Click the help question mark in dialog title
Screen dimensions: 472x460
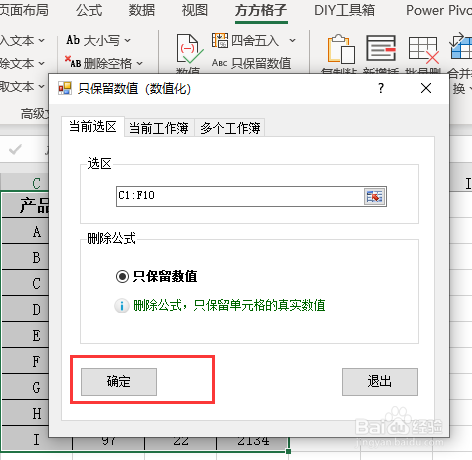pyautogui.click(x=381, y=88)
